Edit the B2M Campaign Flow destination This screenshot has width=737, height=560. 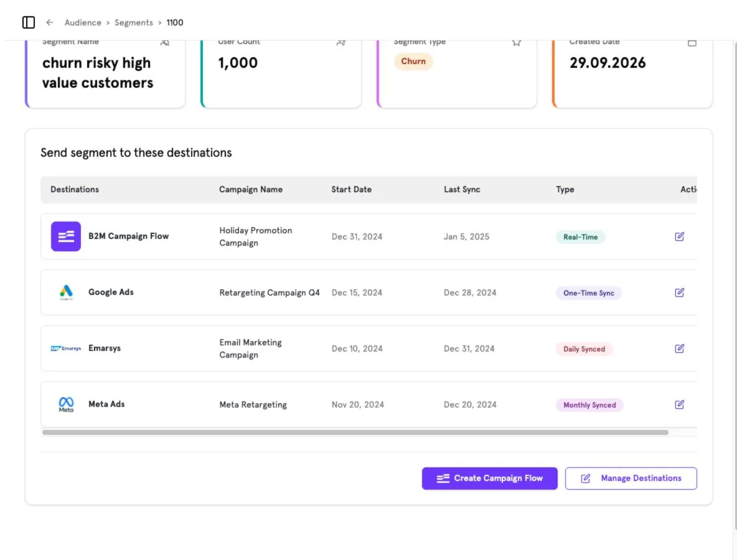point(680,236)
